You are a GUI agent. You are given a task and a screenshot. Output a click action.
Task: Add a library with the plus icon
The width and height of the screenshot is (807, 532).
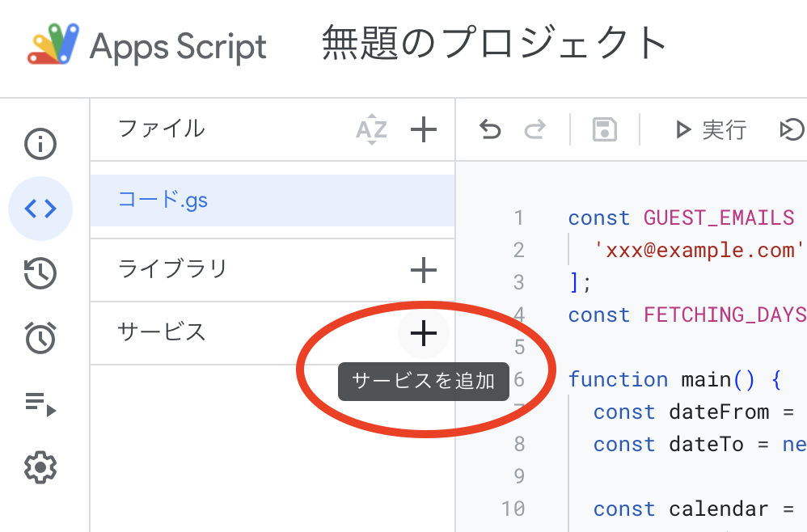tap(423, 272)
